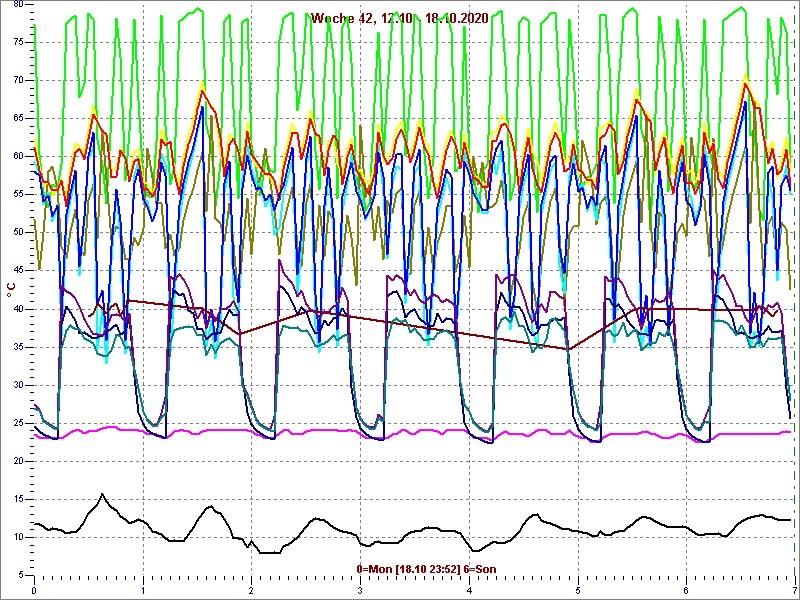This screenshot has height=600, width=800.
Task: Select y-axis tick label '20'
Action: click(x=18, y=461)
